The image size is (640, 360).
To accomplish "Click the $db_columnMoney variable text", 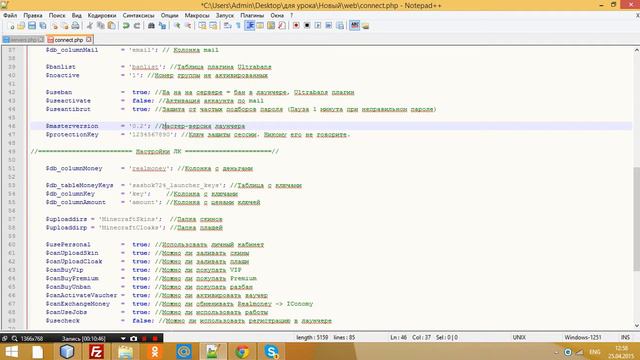I will coord(74,168).
